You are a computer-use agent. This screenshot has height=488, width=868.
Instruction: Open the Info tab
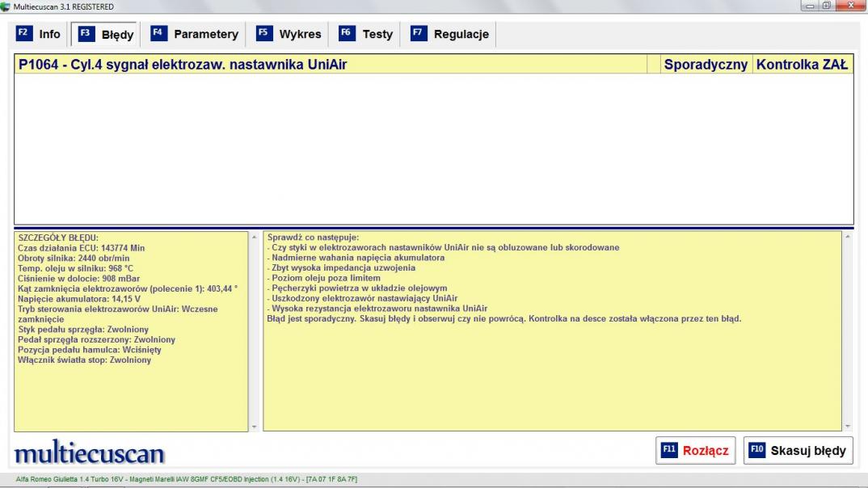point(38,34)
